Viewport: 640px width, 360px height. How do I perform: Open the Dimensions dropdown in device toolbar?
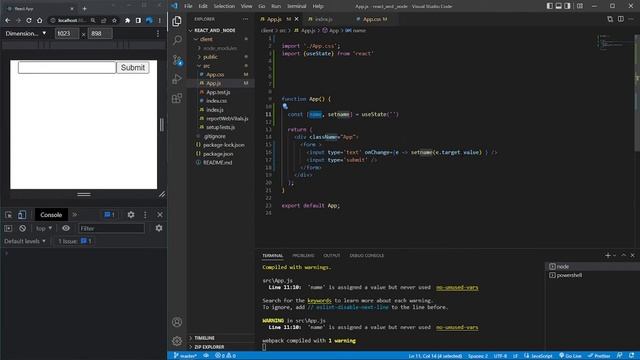(x=26, y=33)
